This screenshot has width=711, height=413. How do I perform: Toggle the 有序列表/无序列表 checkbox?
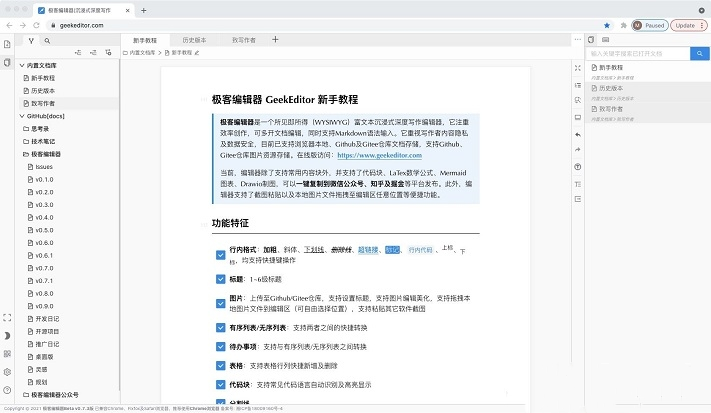pos(220,328)
